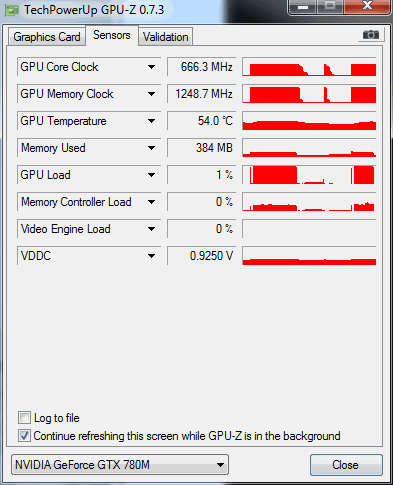Image resolution: width=393 pixels, height=485 pixels.
Task: Open the GPU Load dropdown arrow
Action: 152,175
